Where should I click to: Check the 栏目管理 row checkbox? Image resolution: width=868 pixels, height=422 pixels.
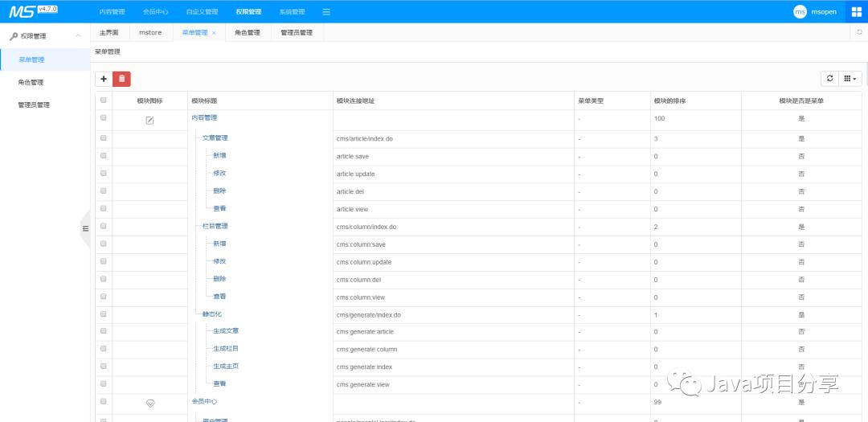104,226
